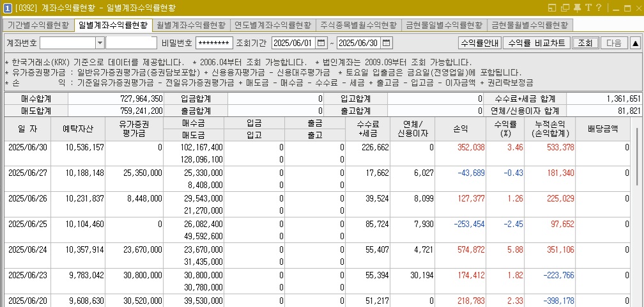Image resolution: width=644 pixels, height=307 pixels.
Task: Click the start date field 2025/06/01
Action: pyautogui.click(x=294, y=43)
